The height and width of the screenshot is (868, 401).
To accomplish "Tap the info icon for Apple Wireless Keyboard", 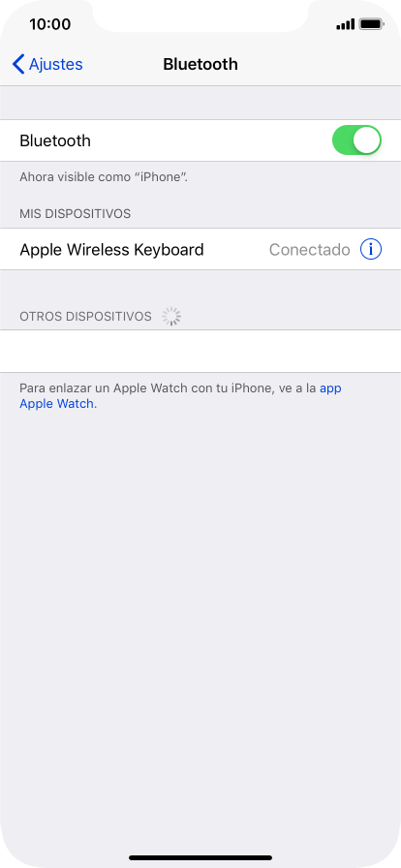I will point(371,250).
